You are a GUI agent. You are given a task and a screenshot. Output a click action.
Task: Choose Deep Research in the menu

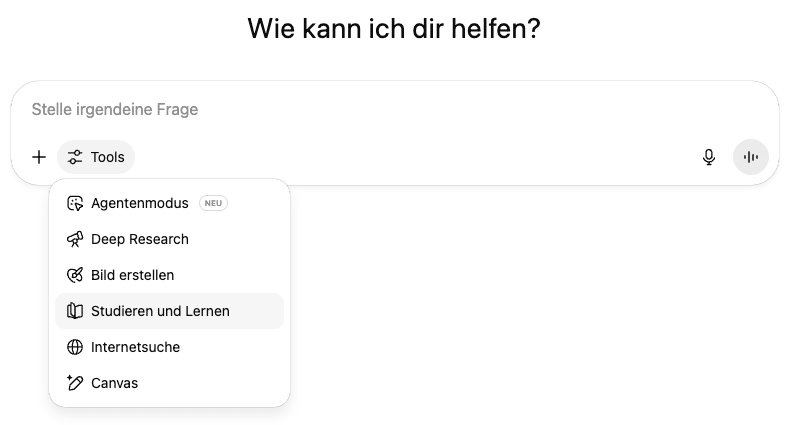click(169, 239)
